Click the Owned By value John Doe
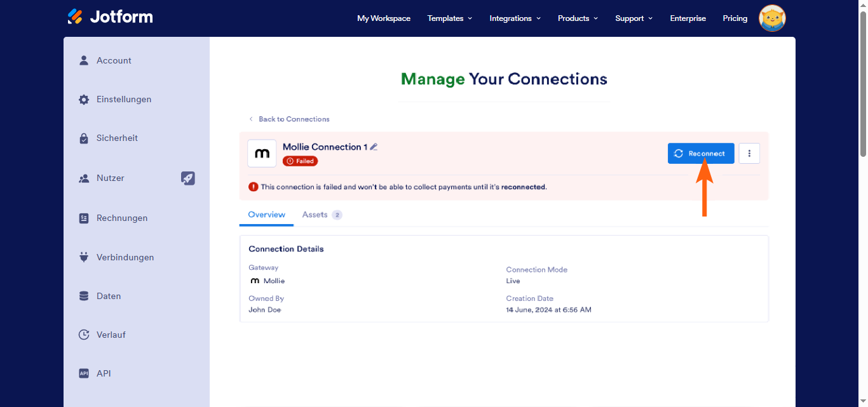This screenshot has width=868, height=407. [264, 310]
